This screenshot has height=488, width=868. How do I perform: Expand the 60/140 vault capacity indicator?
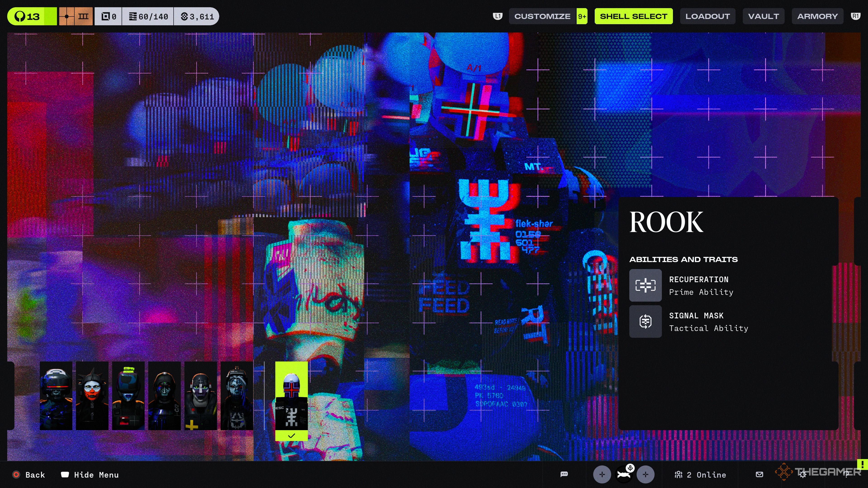(148, 16)
